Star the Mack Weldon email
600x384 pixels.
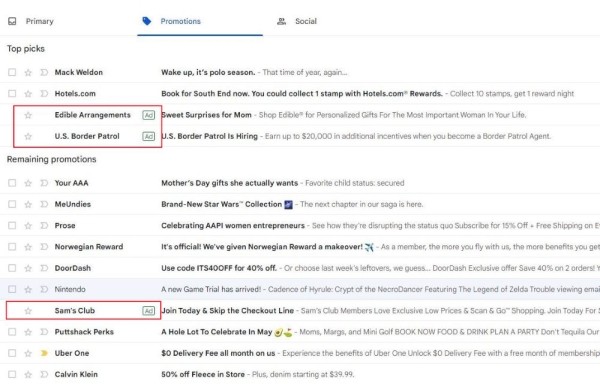[28, 72]
